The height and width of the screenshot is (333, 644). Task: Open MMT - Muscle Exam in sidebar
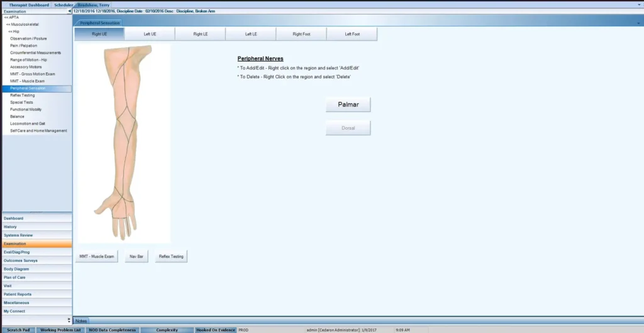click(x=27, y=81)
